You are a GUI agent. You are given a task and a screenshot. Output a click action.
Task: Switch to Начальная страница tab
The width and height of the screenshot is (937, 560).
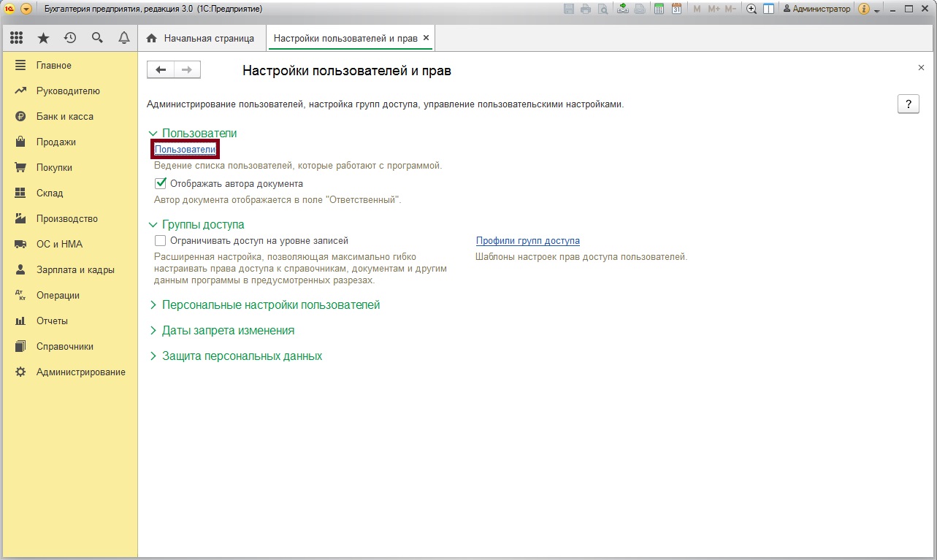point(201,38)
